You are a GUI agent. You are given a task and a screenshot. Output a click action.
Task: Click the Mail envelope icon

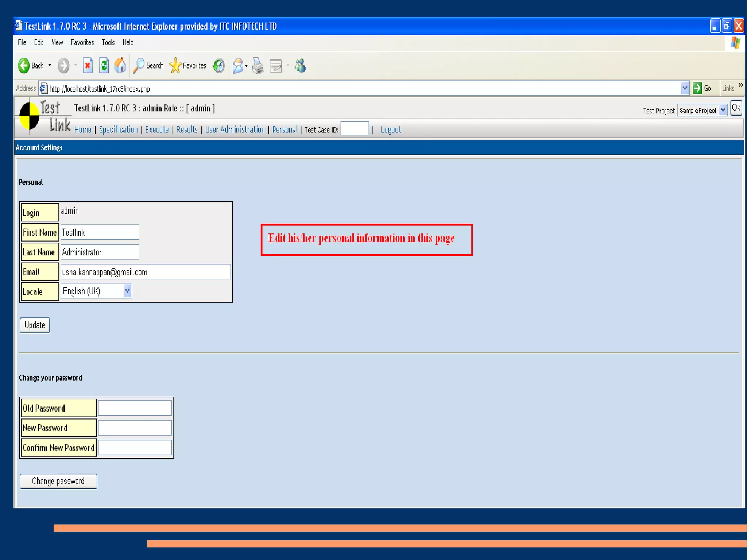238,66
